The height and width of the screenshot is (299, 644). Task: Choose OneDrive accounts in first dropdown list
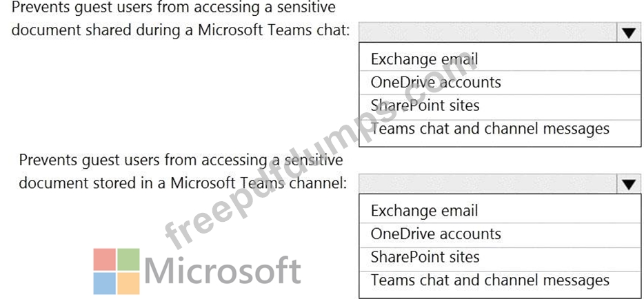point(500,83)
